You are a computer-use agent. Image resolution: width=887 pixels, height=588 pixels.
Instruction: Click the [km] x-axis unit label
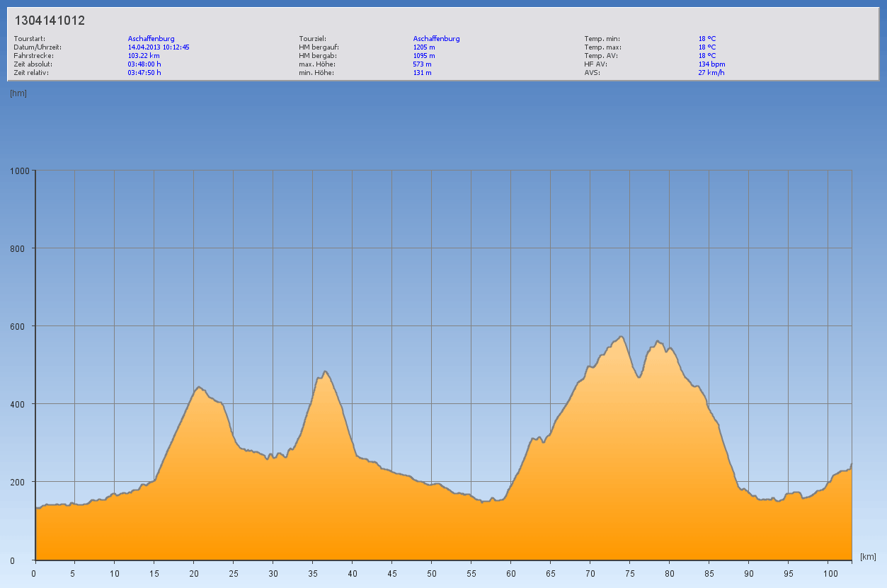pos(868,557)
